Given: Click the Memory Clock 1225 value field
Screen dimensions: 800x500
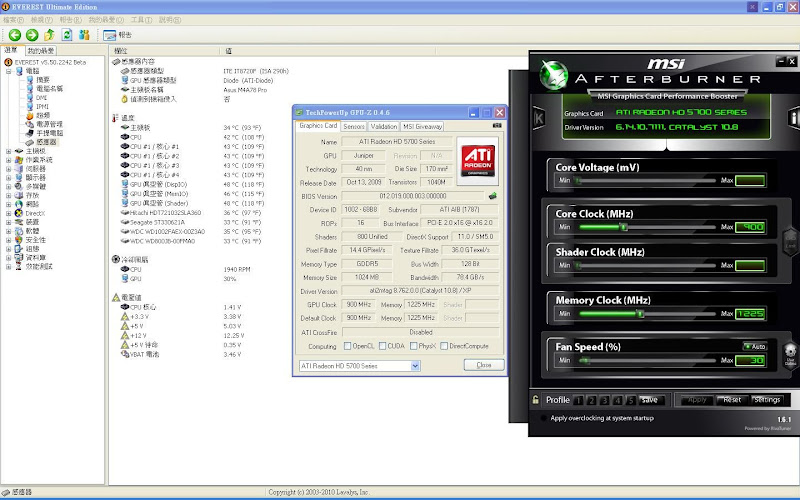Looking at the screenshot, I should tap(750, 314).
